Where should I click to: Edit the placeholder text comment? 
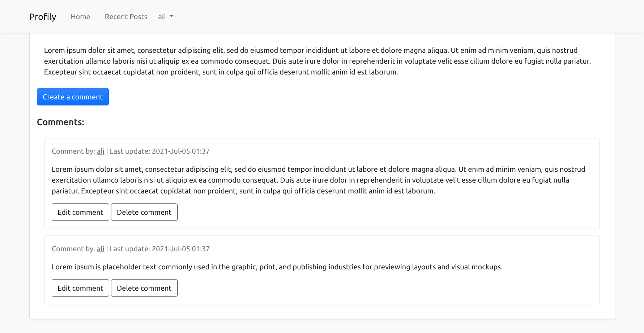pos(80,288)
